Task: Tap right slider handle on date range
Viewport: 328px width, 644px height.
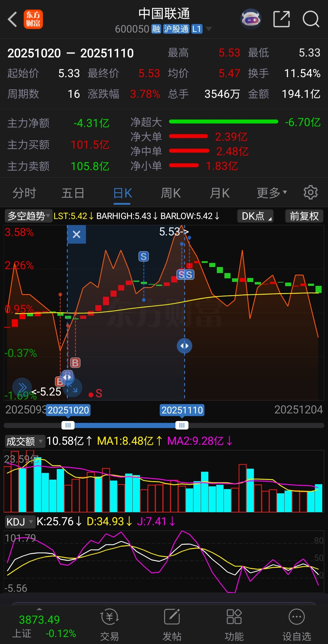Action: (182, 425)
